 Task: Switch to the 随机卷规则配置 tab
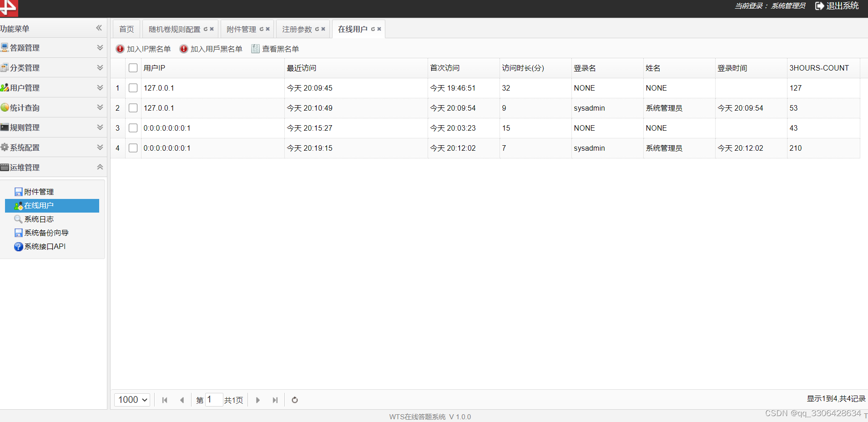tap(175, 29)
